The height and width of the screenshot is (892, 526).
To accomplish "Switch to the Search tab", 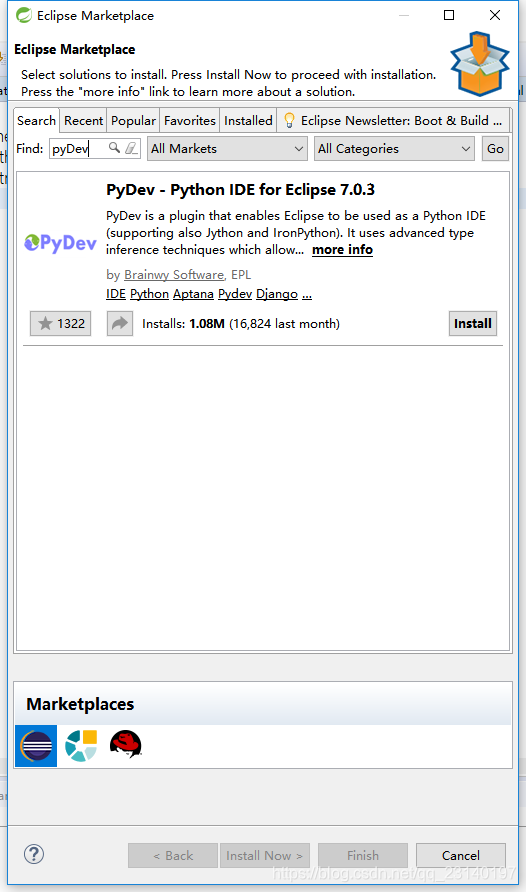I will 36,121.
